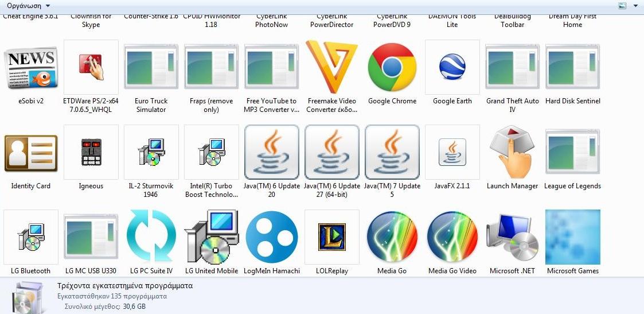Viewport: 644px width, 314px height.
Task: Click the total size value 30,6 GB
Action: click(134, 307)
